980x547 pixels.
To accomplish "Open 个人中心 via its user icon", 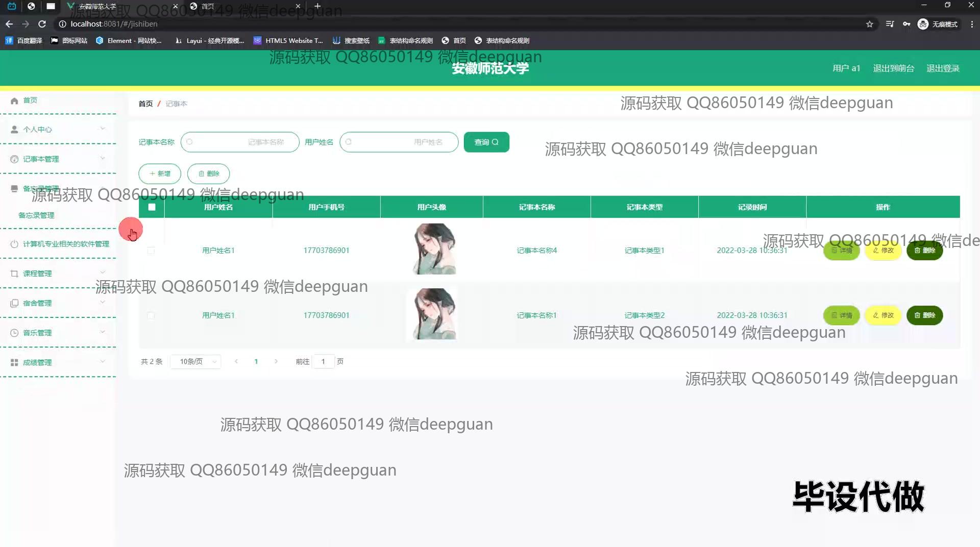I will (14, 129).
